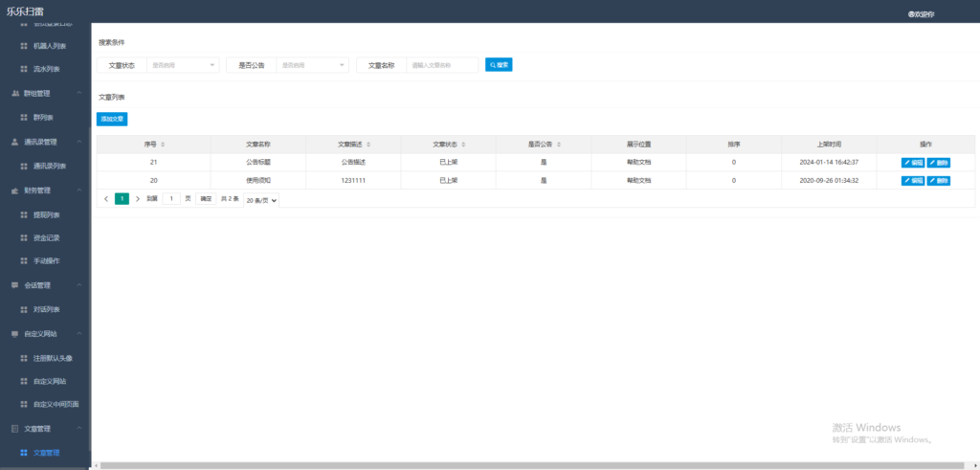The image size is (980, 470).
Task: Open the 欢迎你 user menu
Action: point(922,14)
